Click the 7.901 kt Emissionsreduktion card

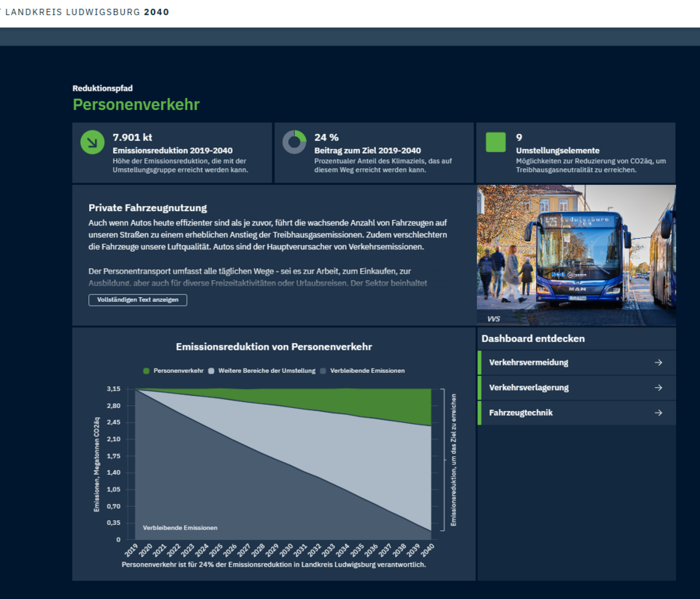tap(172, 153)
